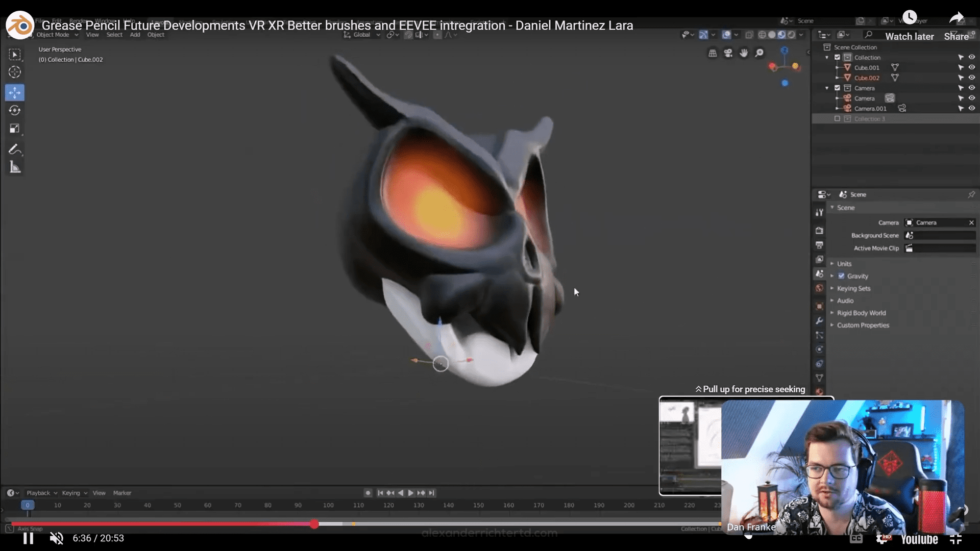
Task: Open the Output Properties printer icon
Action: (x=820, y=245)
